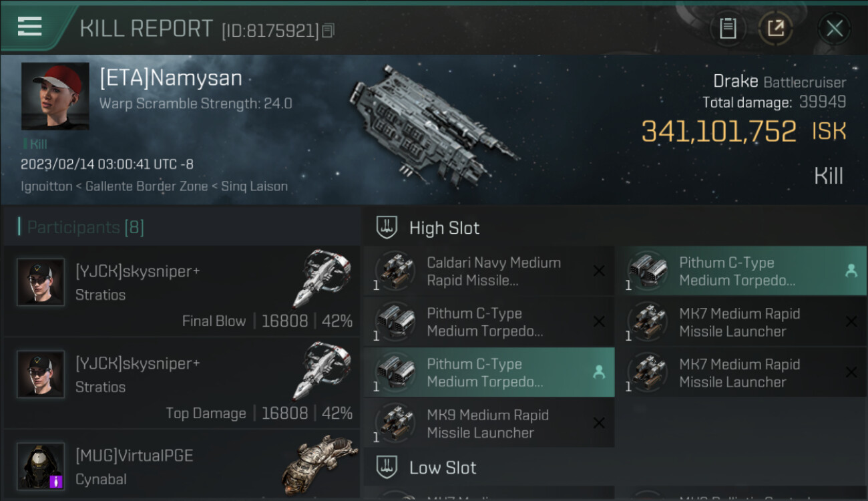Click the MK9 Medium Rapid launcher icon
Image resolution: width=868 pixels, height=501 pixels.
pyautogui.click(x=395, y=424)
